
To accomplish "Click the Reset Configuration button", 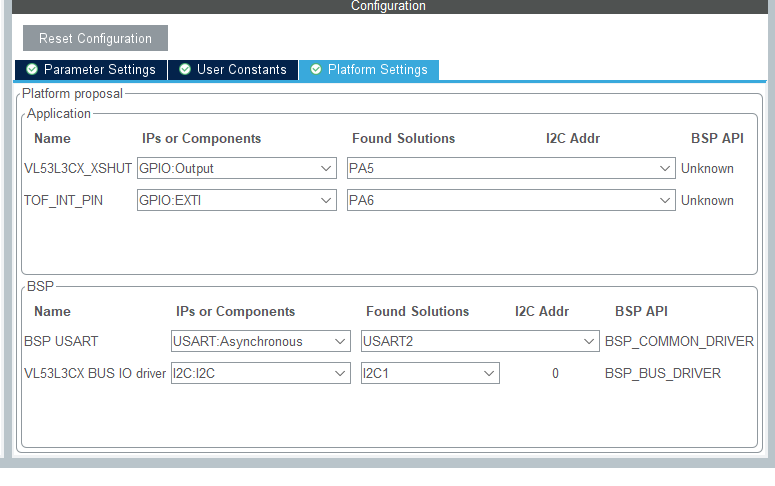I will 95,38.
